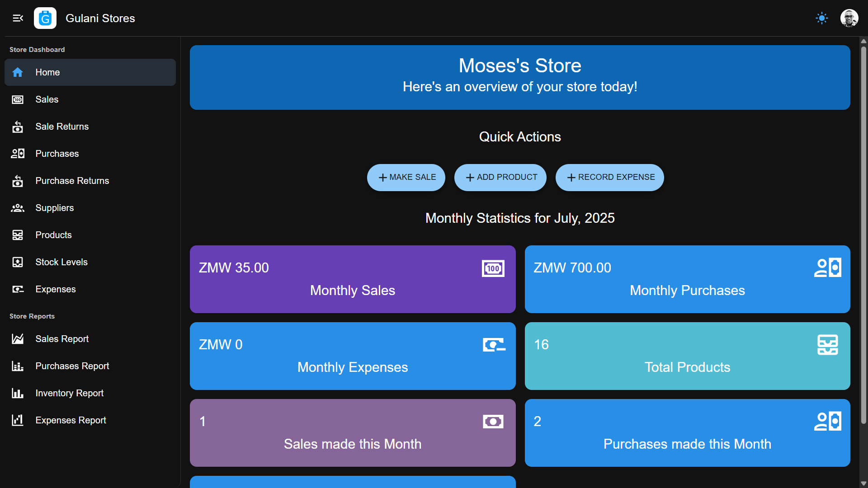Select the Suppliers people icon
The width and height of the screenshot is (868, 488).
click(18, 208)
